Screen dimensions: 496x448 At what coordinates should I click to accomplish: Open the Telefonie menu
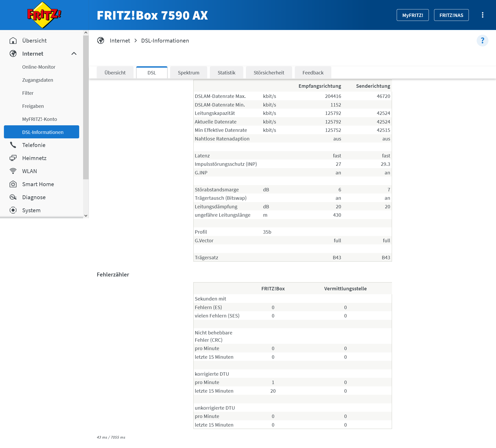34,145
